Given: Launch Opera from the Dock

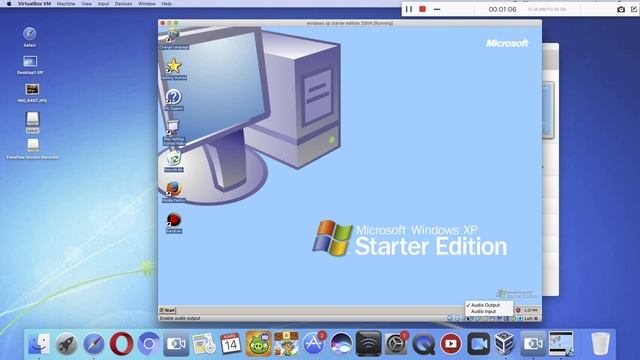Looking at the screenshot, I should [x=121, y=344].
